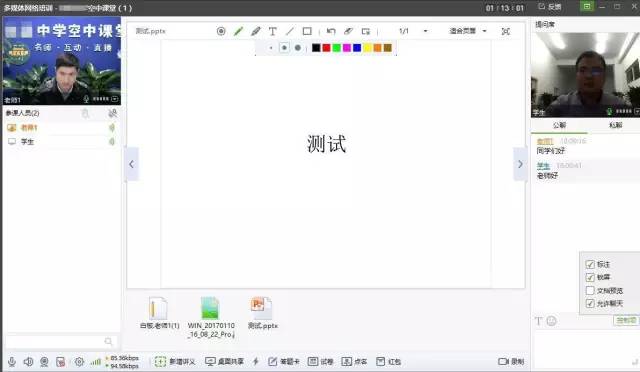The width and height of the screenshot is (640, 372).
Task: Toggle the 允许聊天 allow chat checkbox
Action: pyautogui.click(x=590, y=303)
